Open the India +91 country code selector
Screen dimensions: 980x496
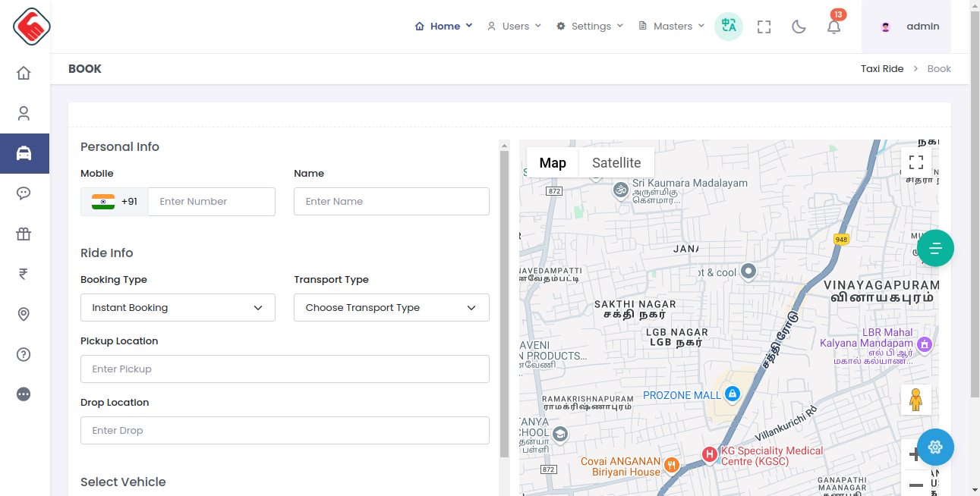pyautogui.click(x=115, y=202)
